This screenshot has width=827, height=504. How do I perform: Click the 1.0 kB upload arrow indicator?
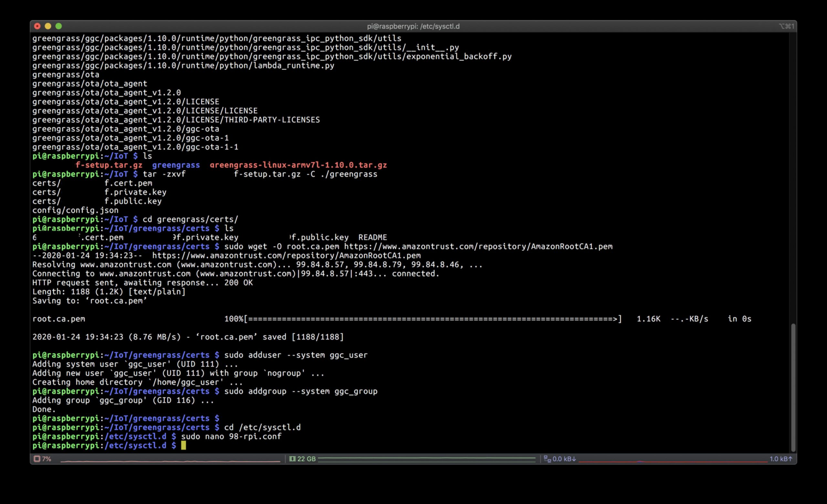[781, 459]
